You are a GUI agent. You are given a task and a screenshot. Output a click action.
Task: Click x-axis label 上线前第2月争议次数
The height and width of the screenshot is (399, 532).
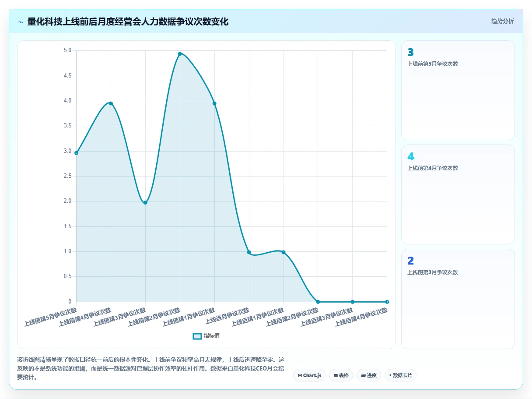pyautogui.click(x=154, y=317)
